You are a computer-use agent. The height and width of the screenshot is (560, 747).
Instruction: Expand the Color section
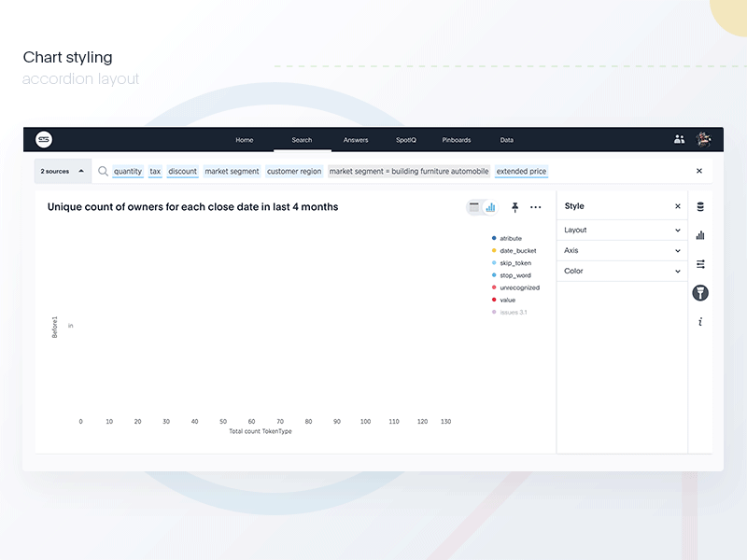[621, 271]
